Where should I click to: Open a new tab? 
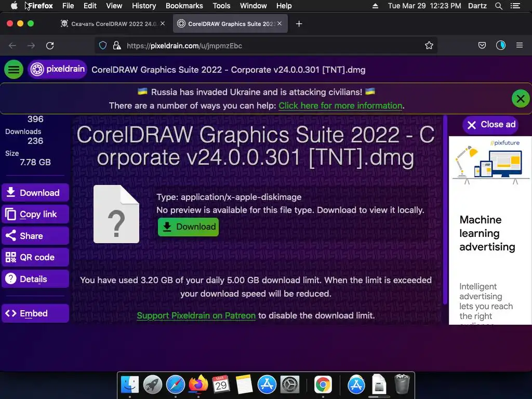299,24
